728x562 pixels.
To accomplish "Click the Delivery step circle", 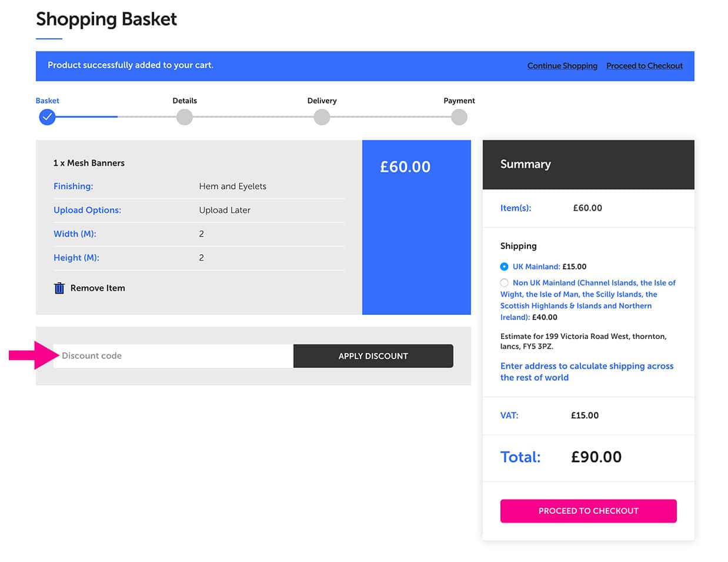I will tap(322, 117).
